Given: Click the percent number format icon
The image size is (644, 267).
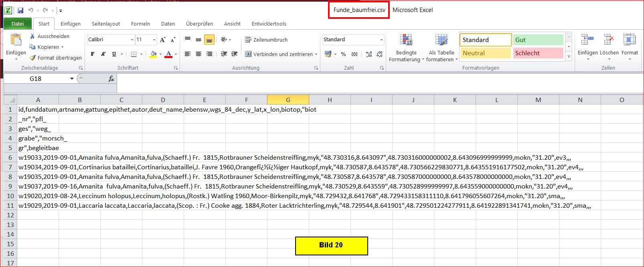Looking at the screenshot, I should (x=343, y=54).
